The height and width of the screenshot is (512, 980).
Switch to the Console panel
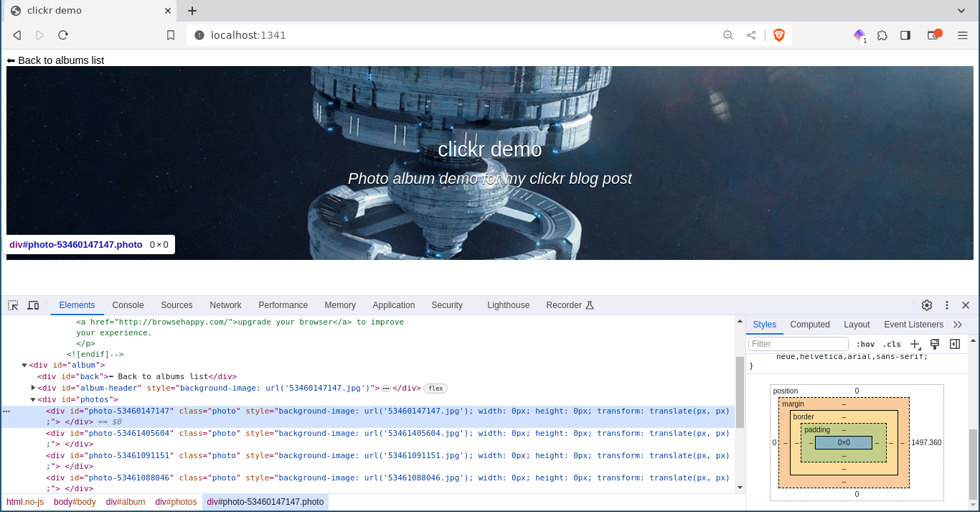tap(128, 305)
